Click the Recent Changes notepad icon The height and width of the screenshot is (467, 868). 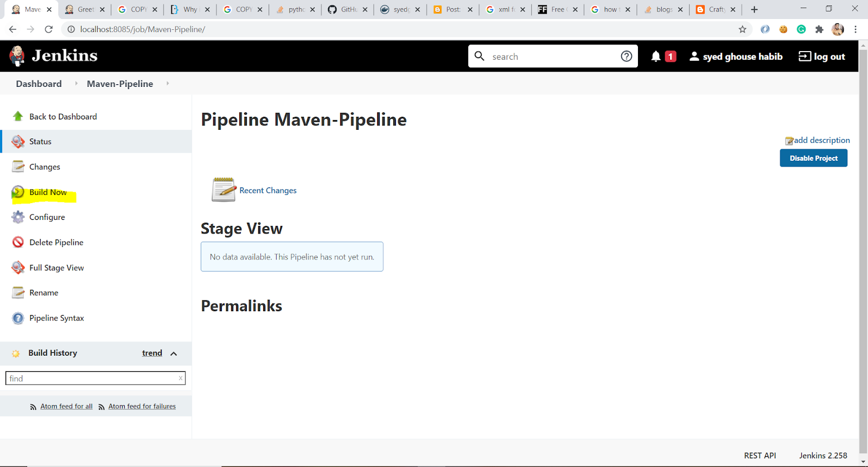pyautogui.click(x=224, y=190)
